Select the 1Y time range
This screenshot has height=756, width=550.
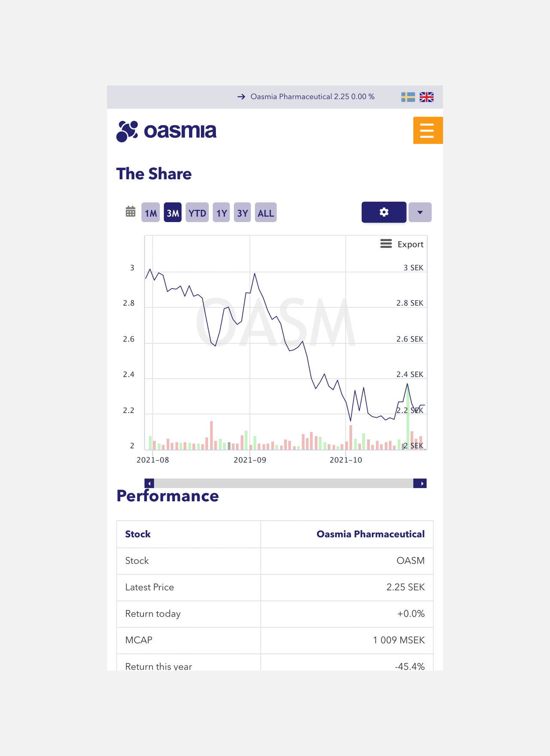click(x=221, y=213)
